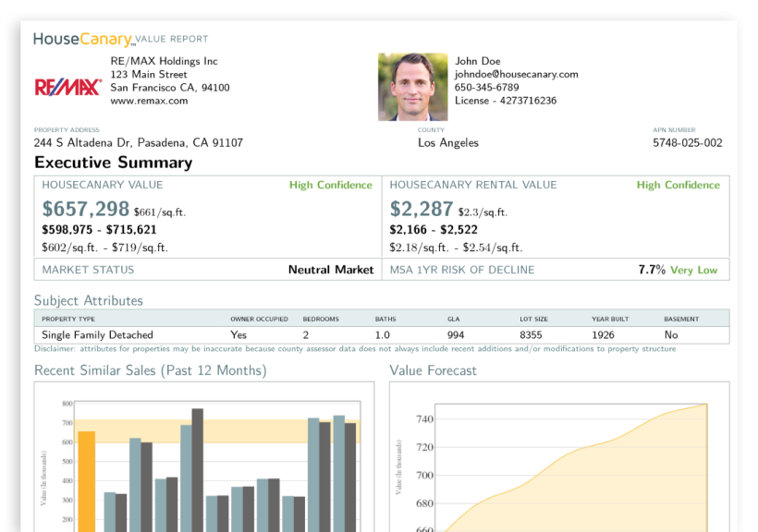The width and height of the screenshot is (758, 532).
Task: Open the www.remax.com link
Action: tap(149, 101)
